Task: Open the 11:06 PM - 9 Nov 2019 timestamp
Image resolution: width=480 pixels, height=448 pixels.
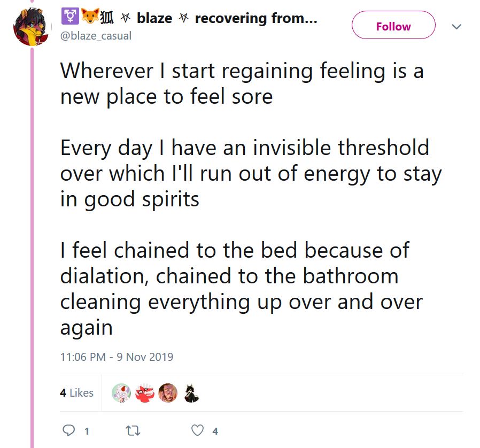Action: click(x=117, y=357)
